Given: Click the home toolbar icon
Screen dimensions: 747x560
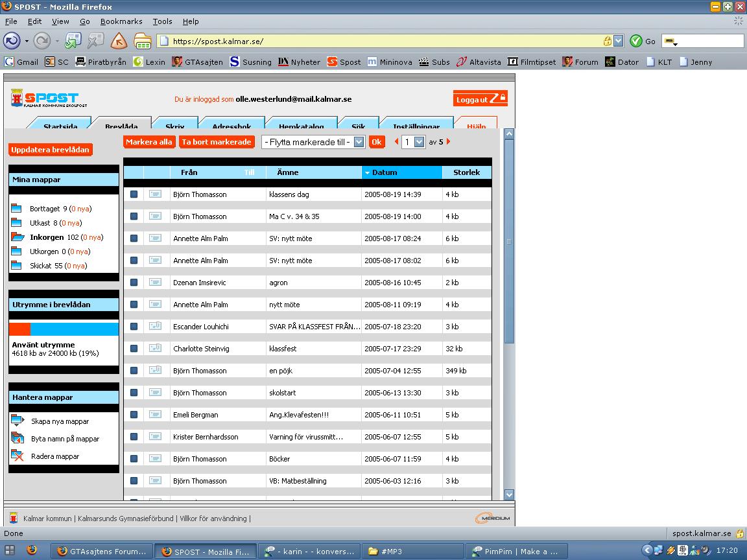Looking at the screenshot, I should 119,41.
